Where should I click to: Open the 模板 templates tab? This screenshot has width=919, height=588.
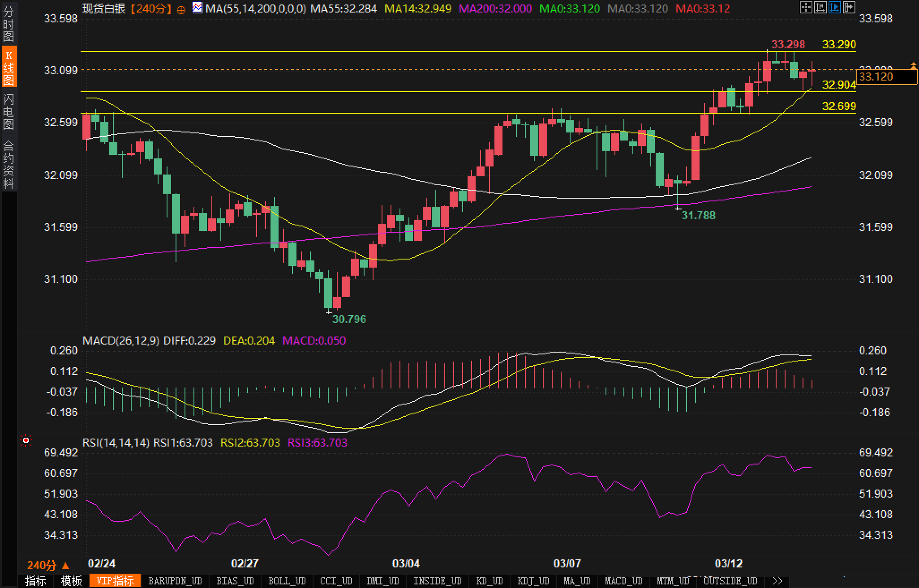tap(71, 581)
